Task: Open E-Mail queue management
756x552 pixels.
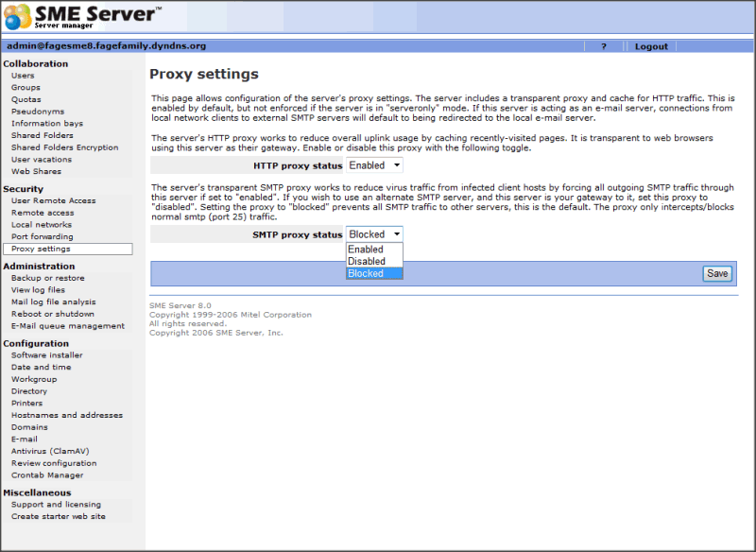Action: [67, 326]
